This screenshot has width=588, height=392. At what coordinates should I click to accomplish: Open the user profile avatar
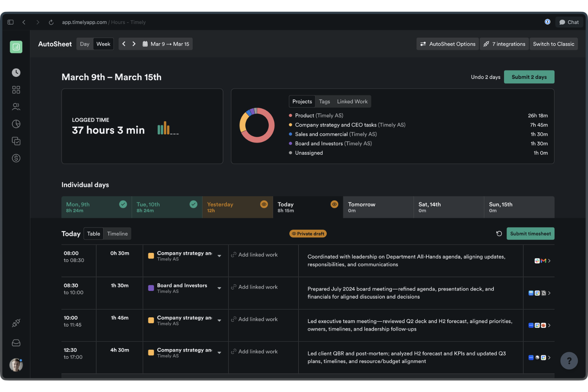[x=16, y=365]
